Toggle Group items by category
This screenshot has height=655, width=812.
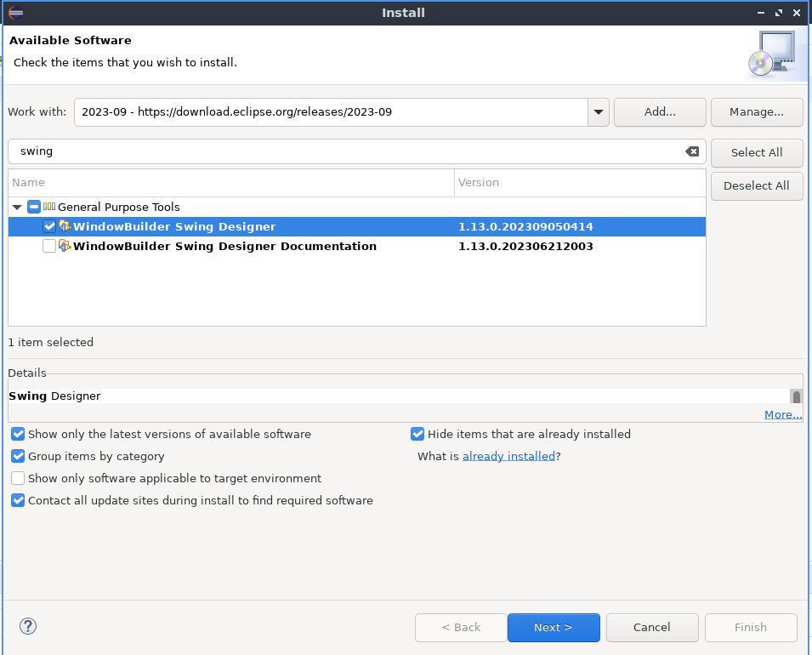[x=18, y=456]
